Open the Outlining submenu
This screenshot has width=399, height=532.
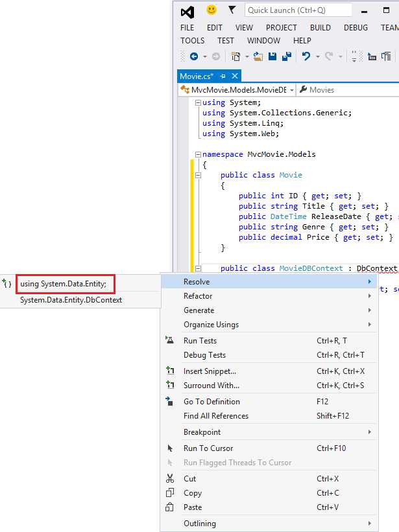(x=269, y=524)
